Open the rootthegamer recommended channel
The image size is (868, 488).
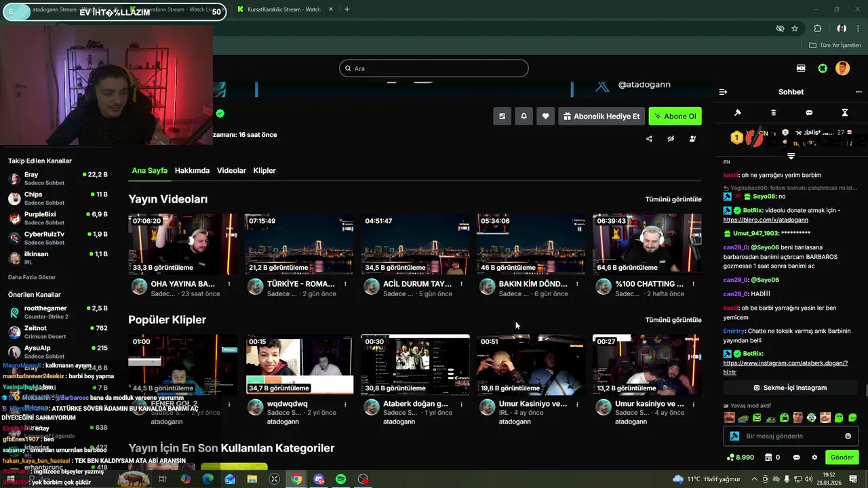[x=58, y=312]
